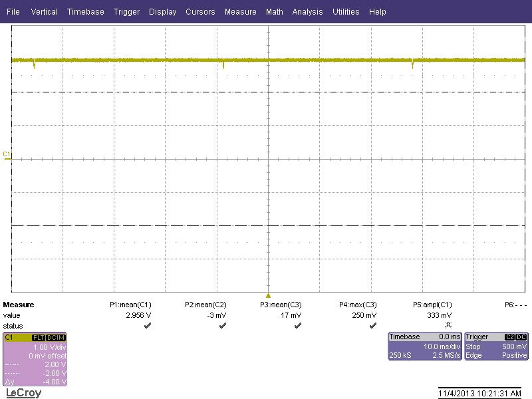Click the 250 mV measurement value
This screenshot has width=532, height=399.
point(364,315)
